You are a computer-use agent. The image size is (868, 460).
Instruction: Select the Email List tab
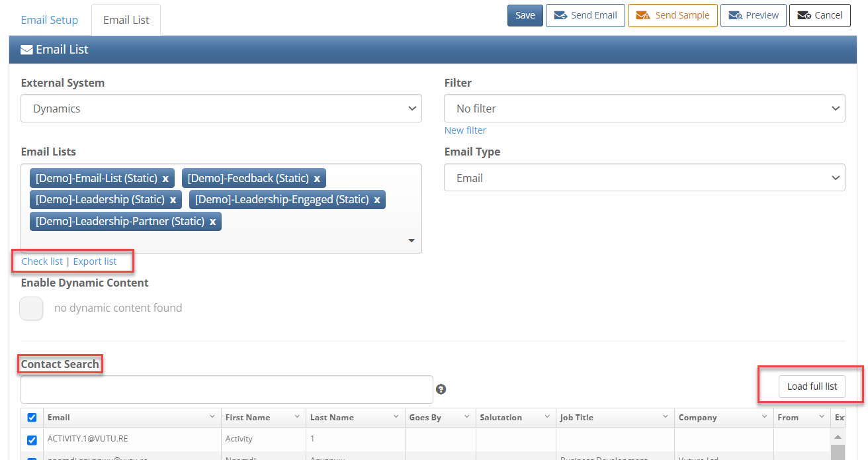tap(126, 20)
